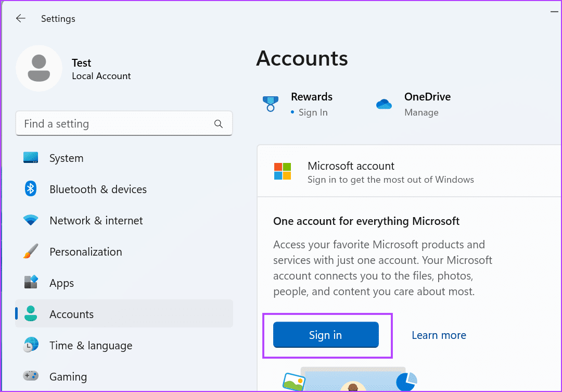Click the Local Account label

pyautogui.click(x=101, y=76)
